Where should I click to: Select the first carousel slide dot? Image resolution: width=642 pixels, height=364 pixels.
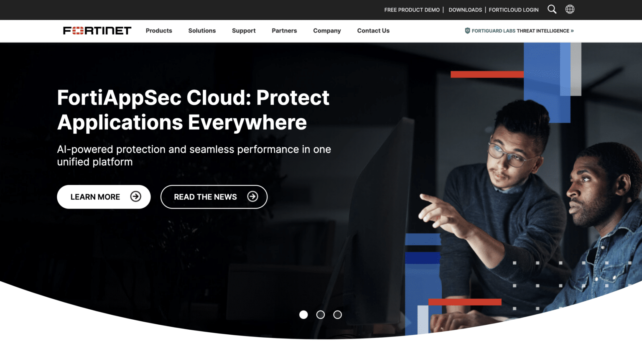[x=303, y=315]
